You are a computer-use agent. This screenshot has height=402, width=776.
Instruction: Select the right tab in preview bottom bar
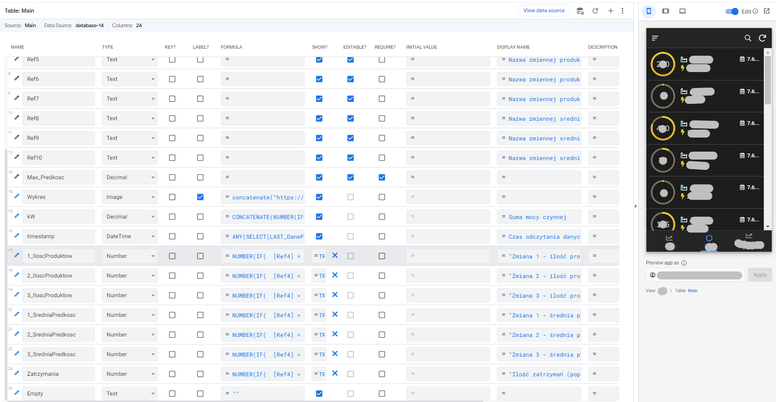(749, 241)
